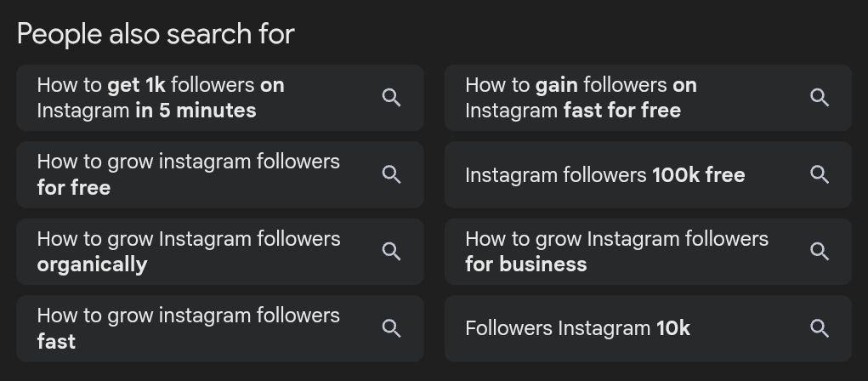Click search icon for 'followers for business' suggestion
Image resolution: width=868 pixels, height=381 pixels.
[820, 251]
